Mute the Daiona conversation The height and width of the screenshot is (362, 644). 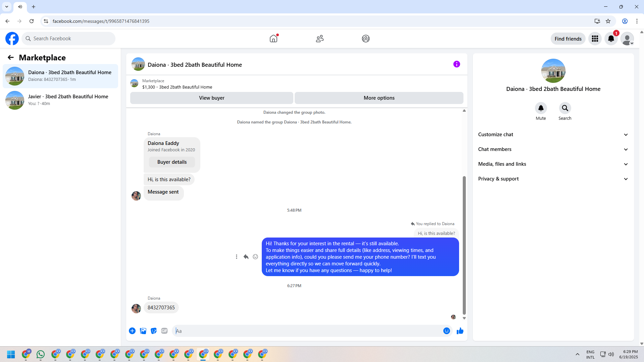pos(541,108)
